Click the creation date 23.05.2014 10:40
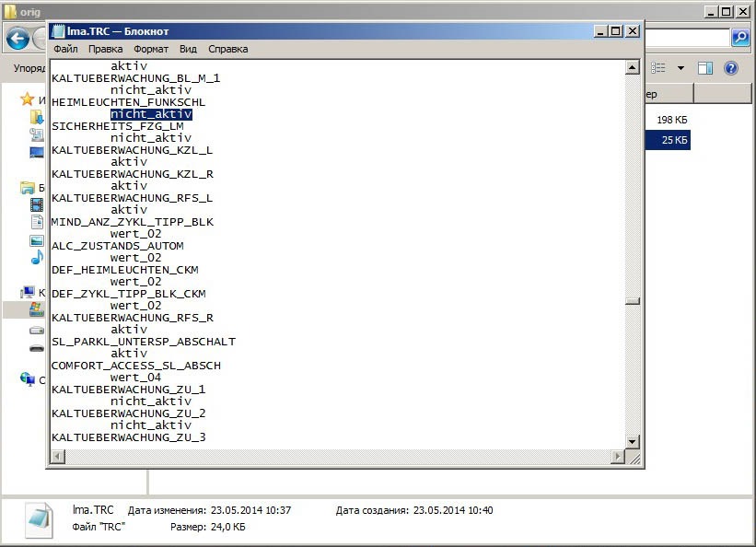Viewport: 756px width, 547px height. 453,510
